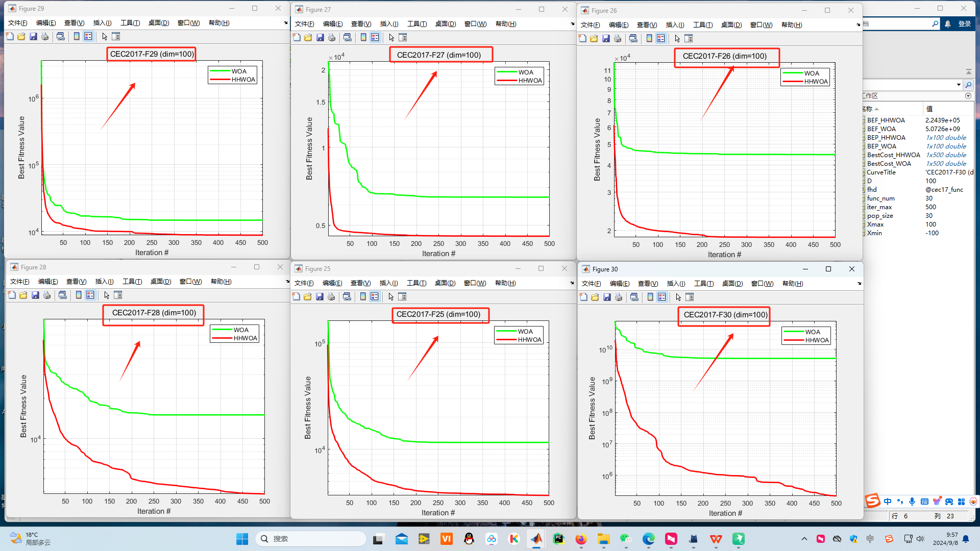Click 值 column header in workspace
Viewport: 980px width, 551px height.
click(x=929, y=109)
